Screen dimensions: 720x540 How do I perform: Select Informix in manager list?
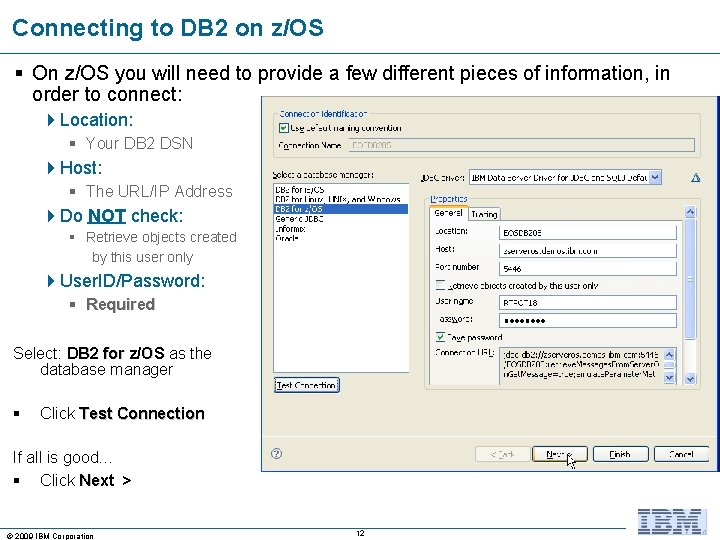point(341,228)
